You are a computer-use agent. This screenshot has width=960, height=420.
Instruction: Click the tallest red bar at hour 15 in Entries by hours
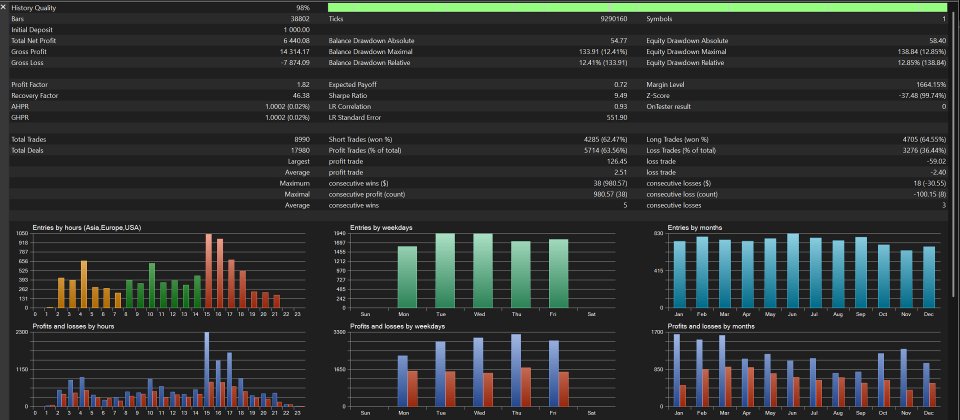(x=208, y=271)
